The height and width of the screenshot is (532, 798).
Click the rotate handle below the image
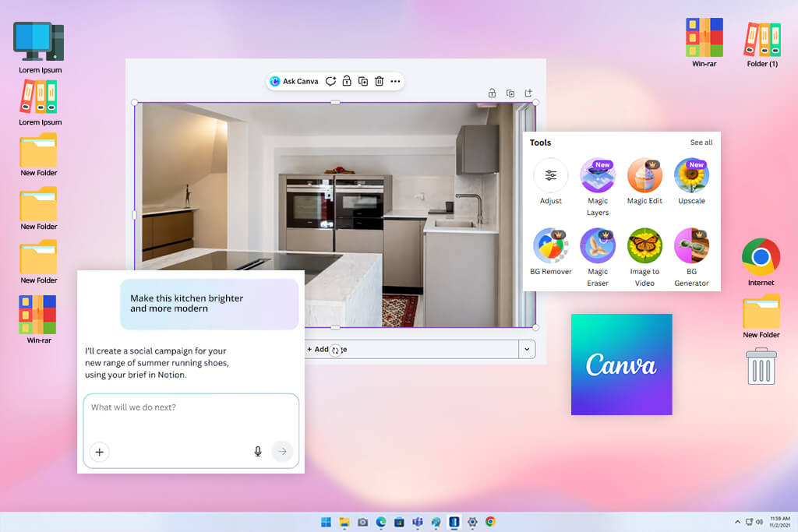point(335,351)
